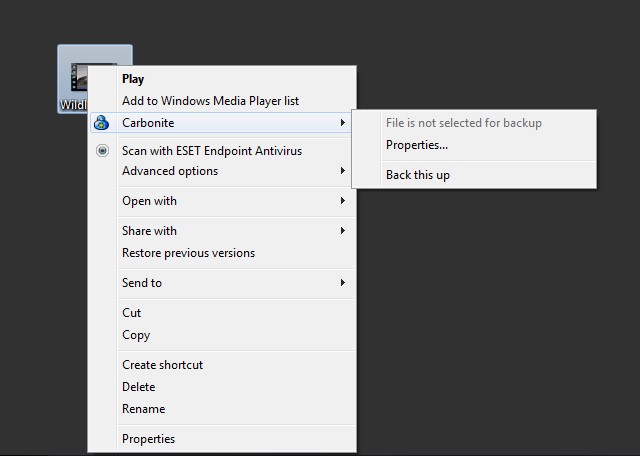
Task: Open Carbonite Properties... in submenu
Action: tap(417, 145)
